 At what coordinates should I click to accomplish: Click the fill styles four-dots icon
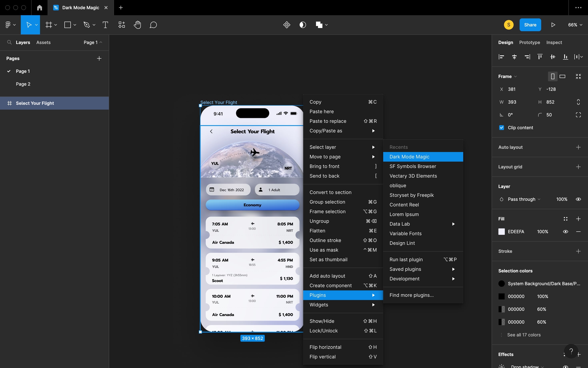(x=565, y=219)
